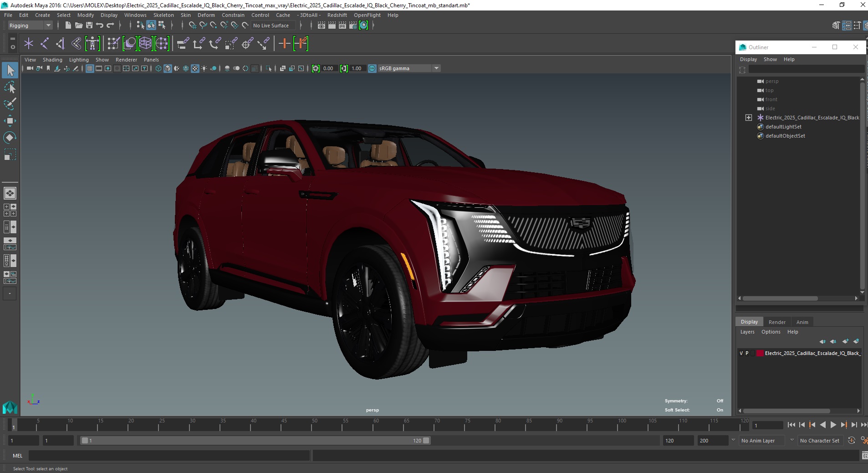Screen dimensions: 868x473
Task: Click the viewport gamma value field 1.00
Action: pos(357,68)
